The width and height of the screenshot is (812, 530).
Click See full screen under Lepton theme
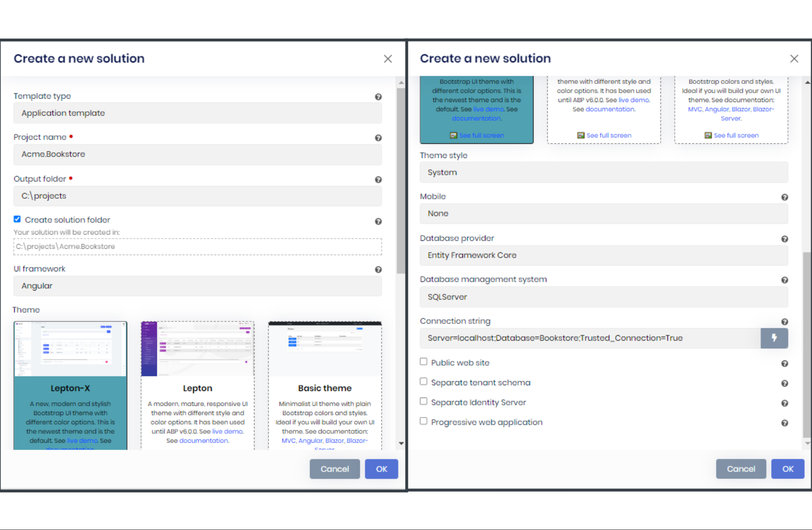click(x=609, y=135)
